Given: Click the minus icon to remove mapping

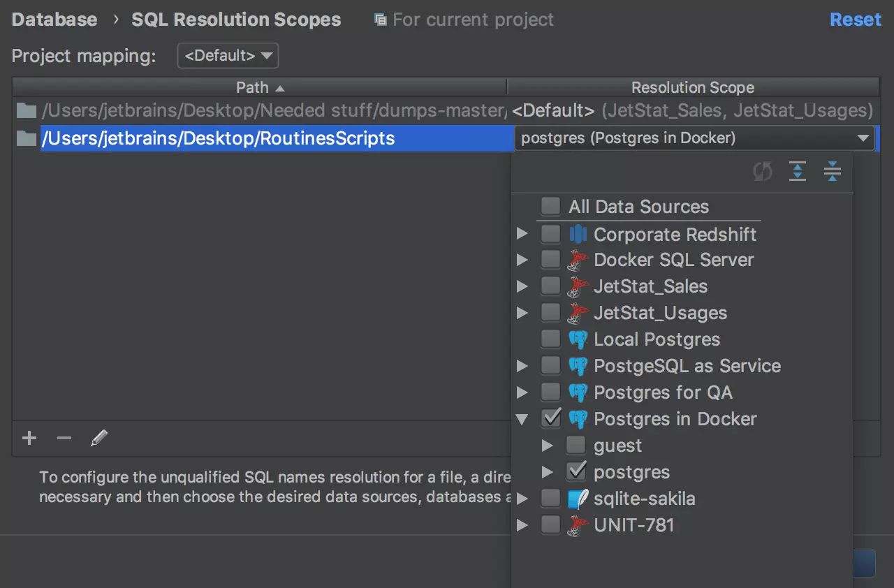Looking at the screenshot, I should click(x=64, y=439).
